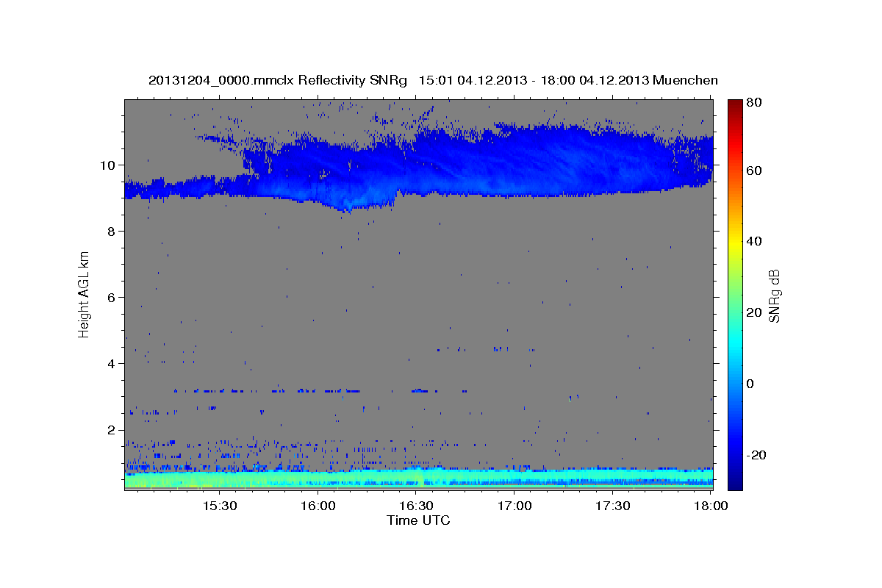
Task: Click the 'Time UTC' axis label
Action: (418, 520)
